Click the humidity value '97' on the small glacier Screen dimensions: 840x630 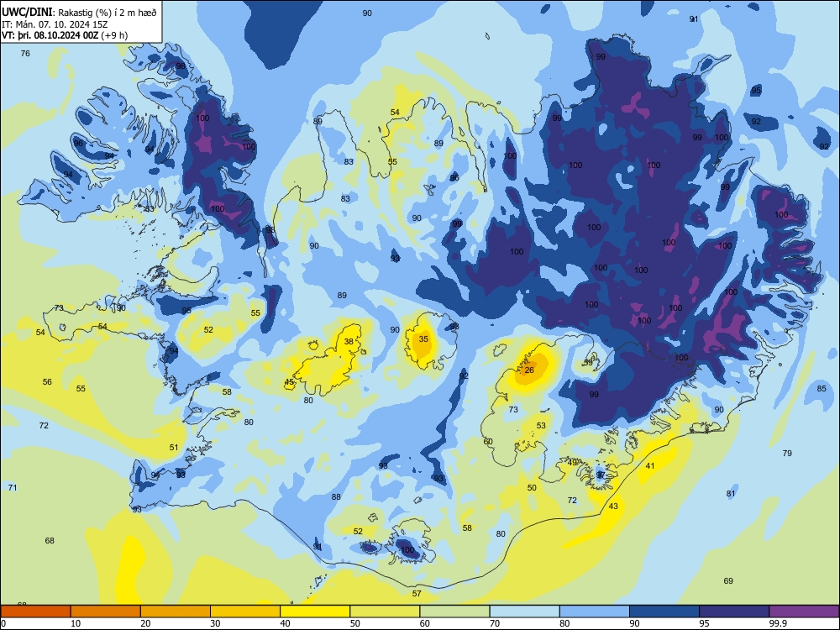(x=601, y=475)
